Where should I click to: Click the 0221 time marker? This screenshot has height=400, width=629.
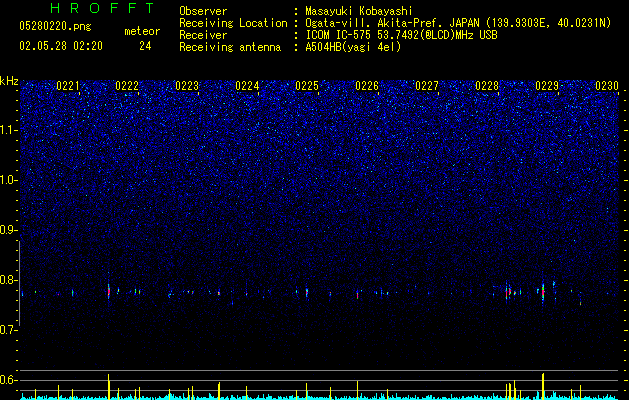(68, 86)
